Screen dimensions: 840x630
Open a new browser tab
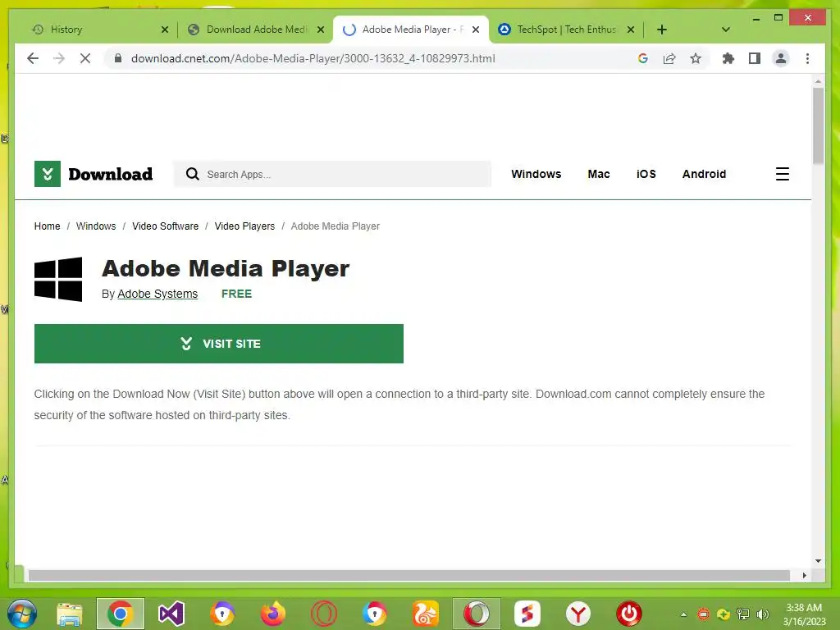[x=662, y=30]
